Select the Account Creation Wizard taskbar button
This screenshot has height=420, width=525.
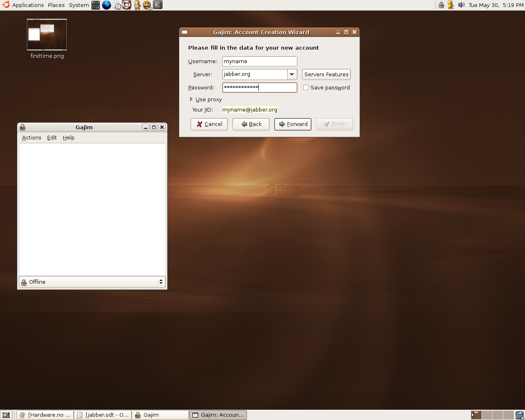coord(218,415)
